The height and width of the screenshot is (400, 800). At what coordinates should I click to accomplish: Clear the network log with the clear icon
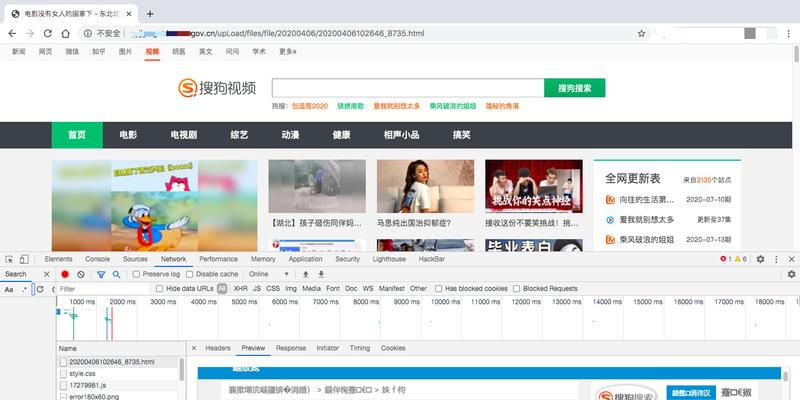[x=81, y=274]
